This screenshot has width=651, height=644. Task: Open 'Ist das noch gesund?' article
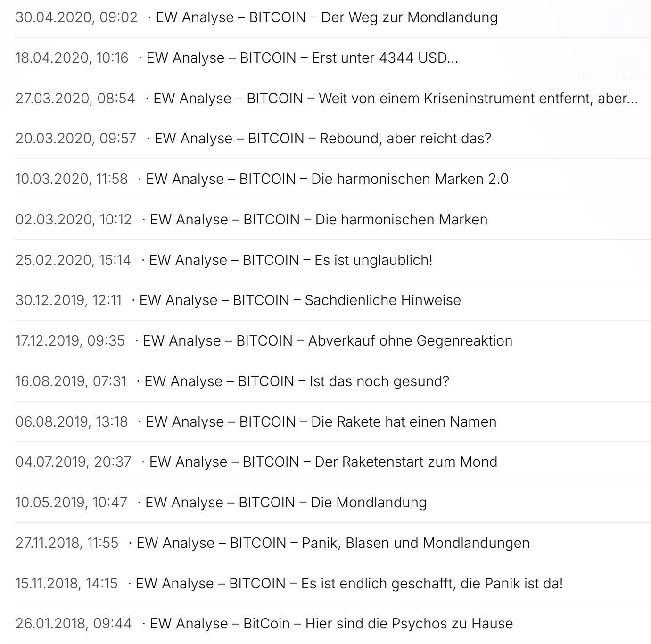[x=297, y=381]
